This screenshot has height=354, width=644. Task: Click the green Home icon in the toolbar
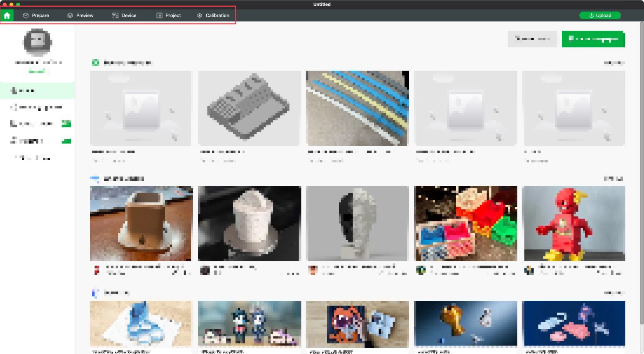7,15
